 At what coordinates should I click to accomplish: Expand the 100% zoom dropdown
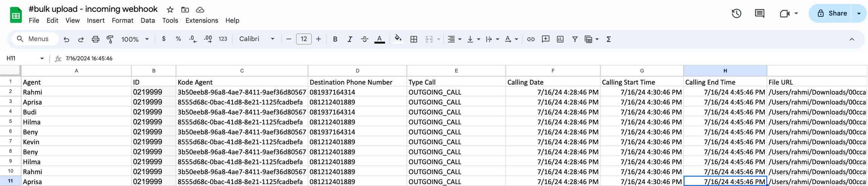point(135,39)
